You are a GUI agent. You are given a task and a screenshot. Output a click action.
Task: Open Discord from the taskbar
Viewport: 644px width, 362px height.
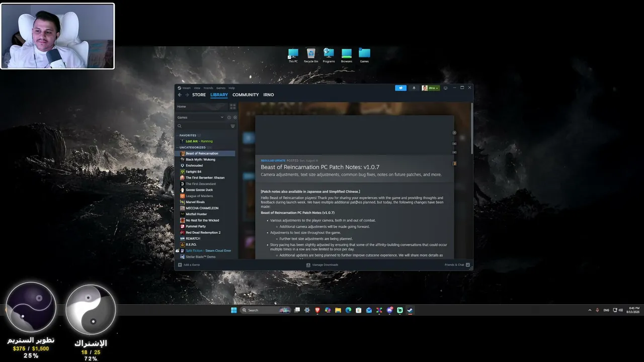(x=389, y=310)
